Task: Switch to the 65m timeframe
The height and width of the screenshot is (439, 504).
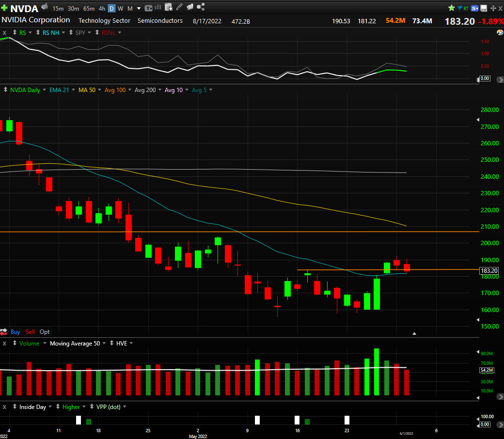Action: point(89,9)
